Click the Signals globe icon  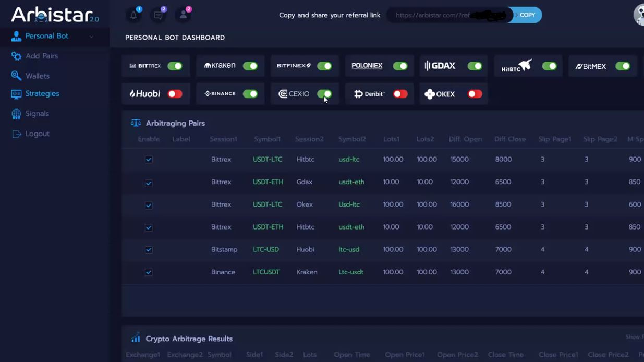click(16, 114)
